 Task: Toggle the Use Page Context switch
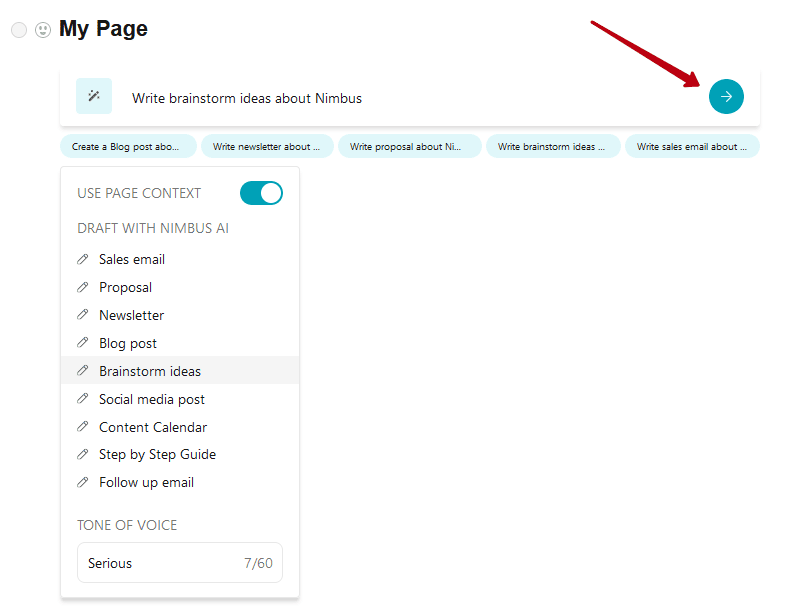261,193
